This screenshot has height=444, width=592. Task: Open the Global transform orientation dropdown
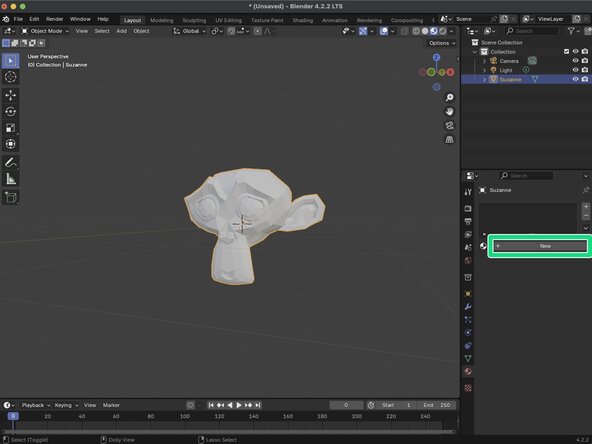click(x=189, y=31)
